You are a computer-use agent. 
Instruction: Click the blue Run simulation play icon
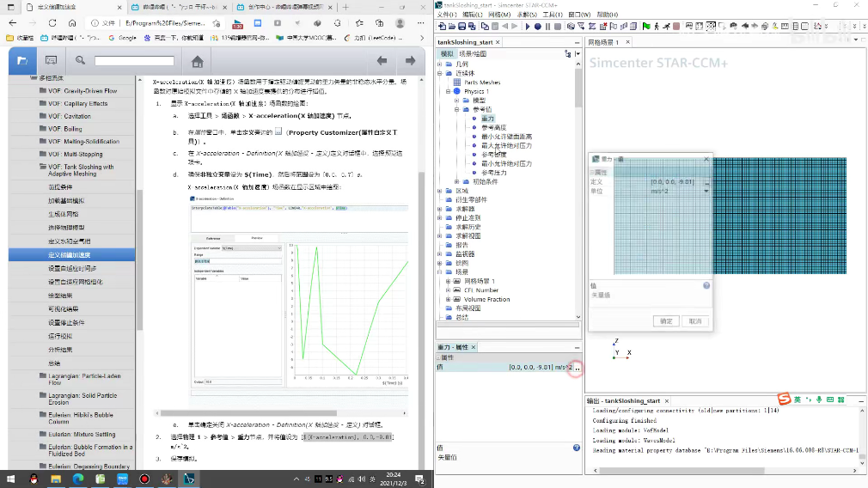[528, 26]
